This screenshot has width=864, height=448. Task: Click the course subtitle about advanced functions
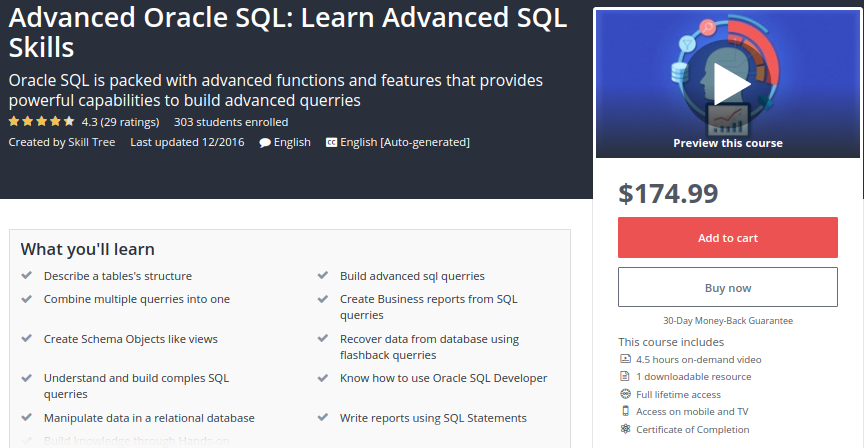(x=276, y=90)
